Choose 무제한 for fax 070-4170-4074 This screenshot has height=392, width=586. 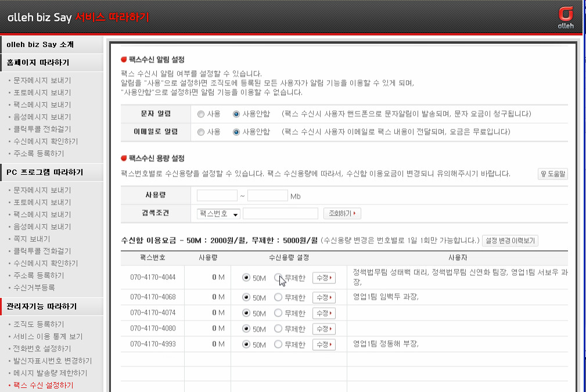[278, 313]
